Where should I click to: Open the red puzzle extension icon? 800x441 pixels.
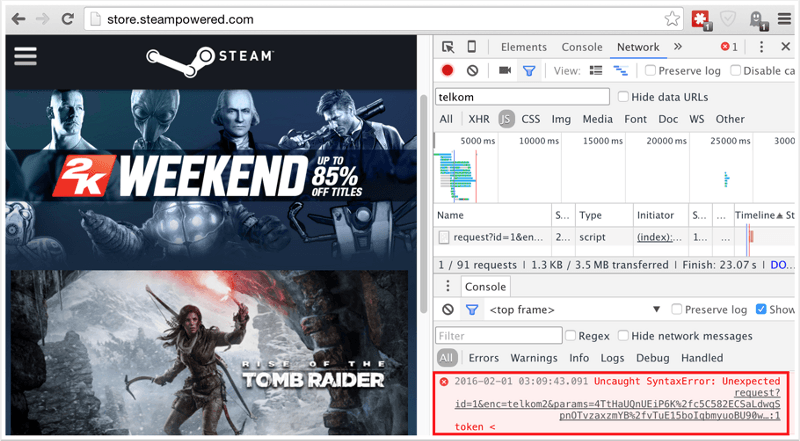(702, 20)
